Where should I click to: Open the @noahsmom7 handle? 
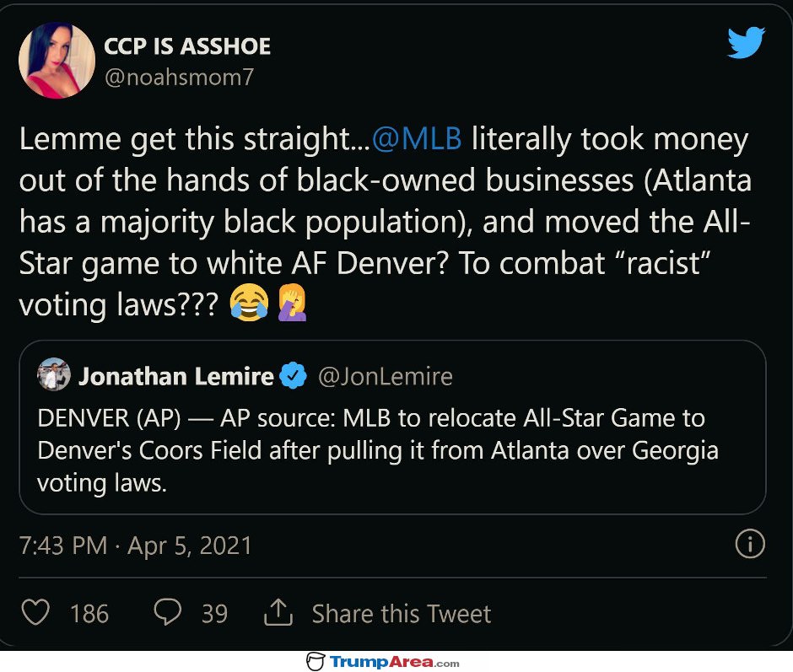click(179, 78)
